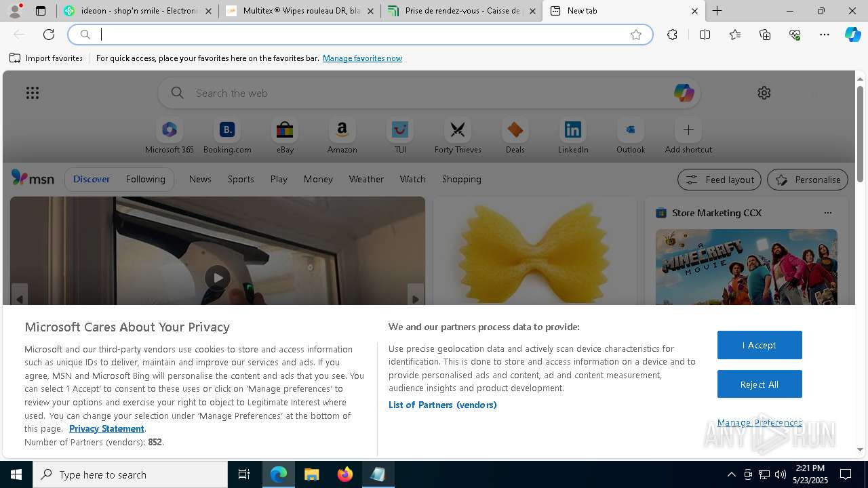Open the Extensions puzzle icon
Screen dimensions: 868x488
672,35
